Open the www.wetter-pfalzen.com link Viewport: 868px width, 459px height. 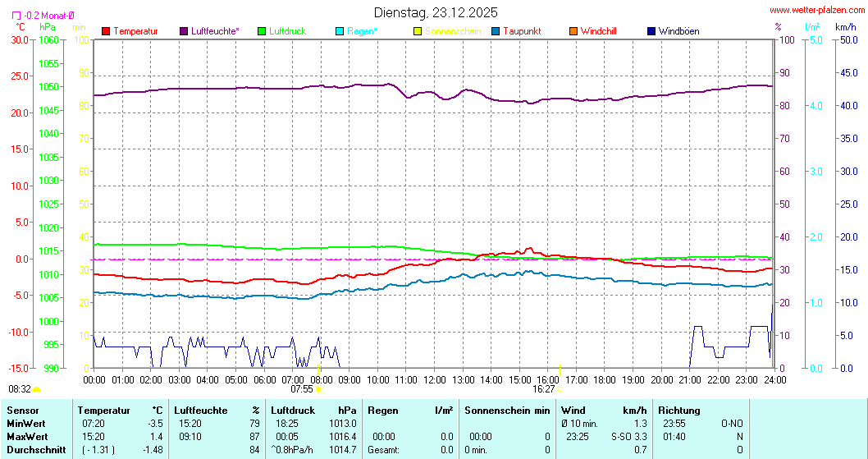[x=817, y=11]
